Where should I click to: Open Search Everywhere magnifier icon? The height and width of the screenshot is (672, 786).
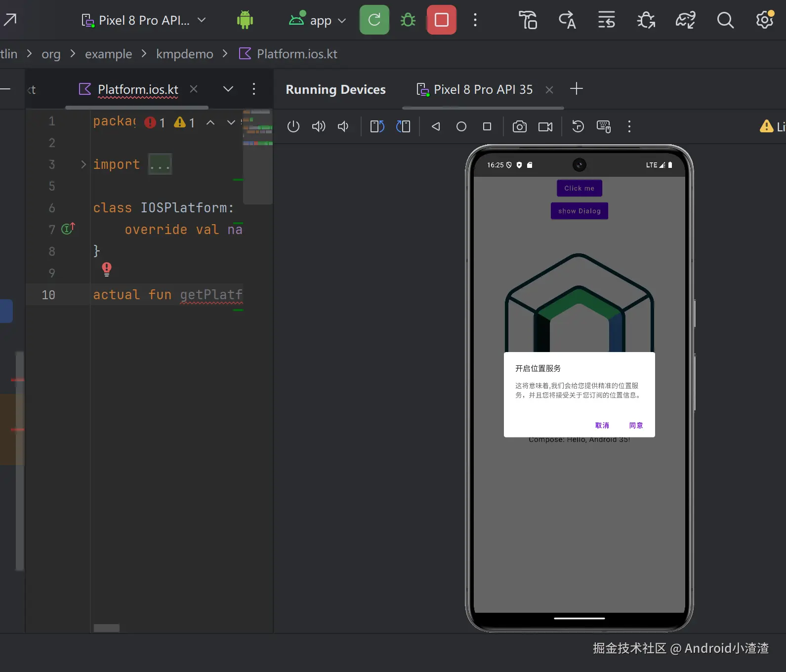(725, 20)
